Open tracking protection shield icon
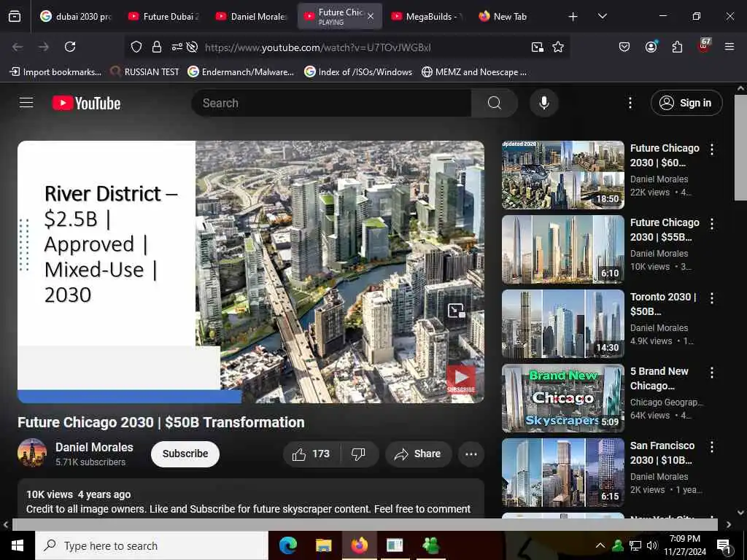The height and width of the screenshot is (560, 747). pyautogui.click(x=136, y=47)
